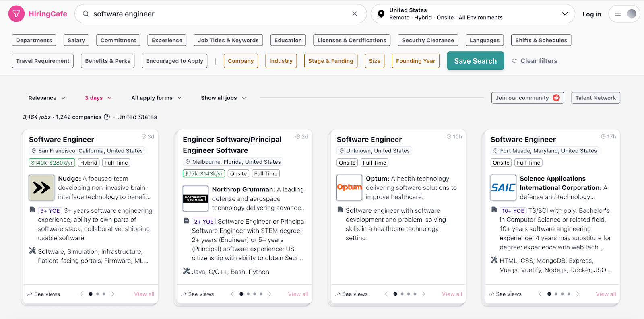Viewport: 644px width, 319px height.
Task: Go to next slide on SAIC card
Action: (578, 294)
